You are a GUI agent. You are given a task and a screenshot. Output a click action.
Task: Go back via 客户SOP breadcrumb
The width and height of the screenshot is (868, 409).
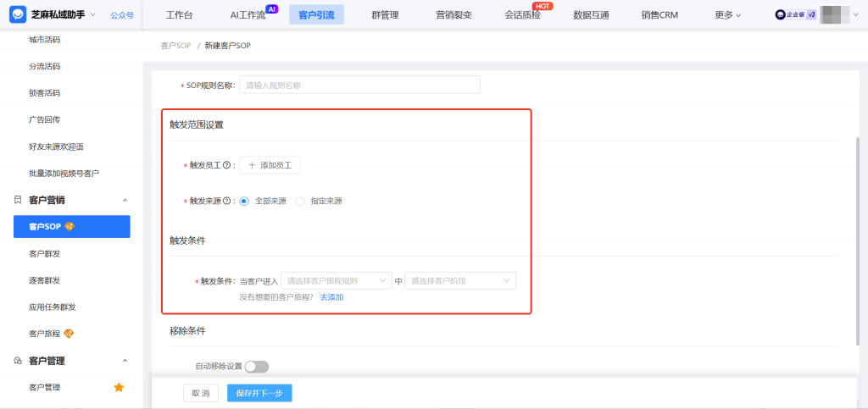(x=176, y=46)
